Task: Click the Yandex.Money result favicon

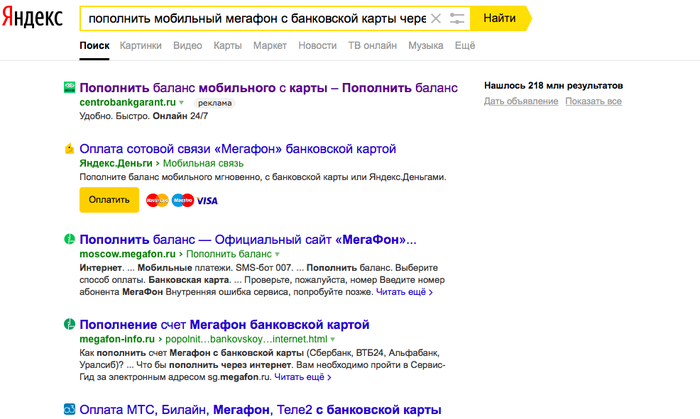Action: point(69,149)
